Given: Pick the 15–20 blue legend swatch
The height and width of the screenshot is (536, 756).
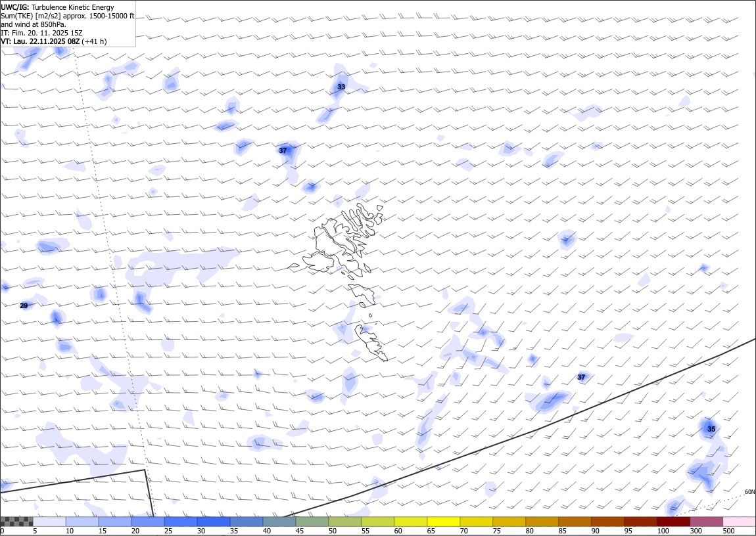Looking at the screenshot, I should (x=115, y=522).
